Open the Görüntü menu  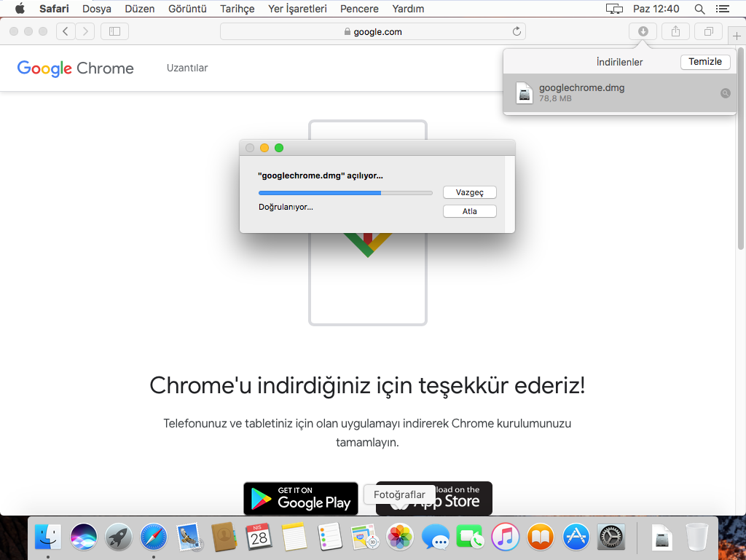coord(187,9)
